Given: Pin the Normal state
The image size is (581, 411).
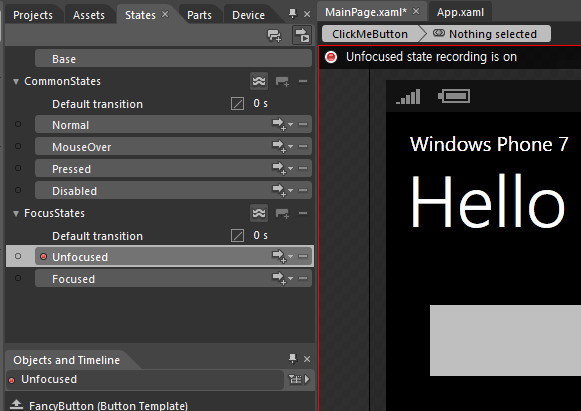Looking at the screenshot, I should pyautogui.click(x=18, y=125).
